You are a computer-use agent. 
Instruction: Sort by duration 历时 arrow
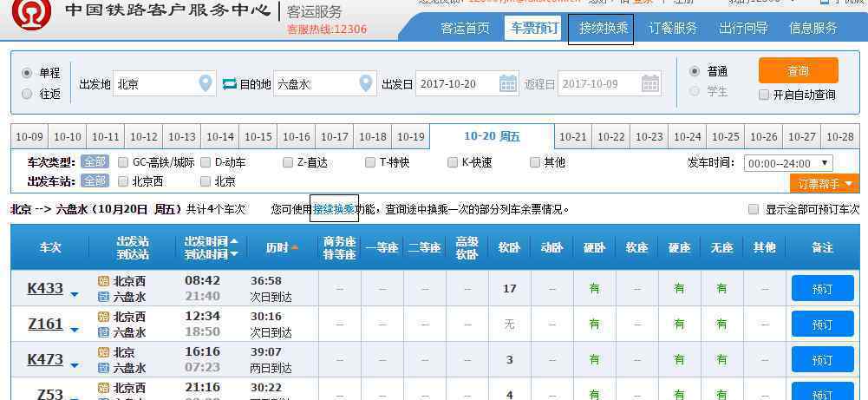[295, 247]
